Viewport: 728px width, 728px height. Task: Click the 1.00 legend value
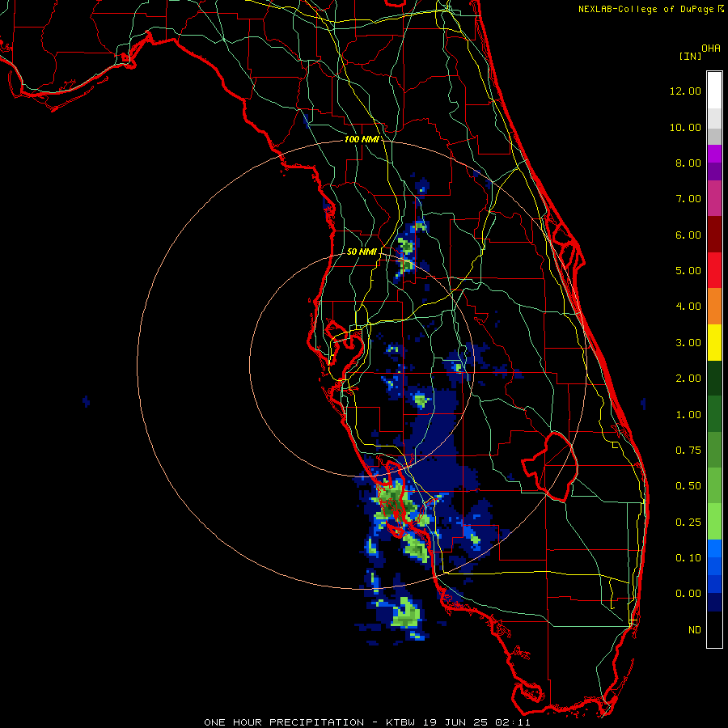688,415
